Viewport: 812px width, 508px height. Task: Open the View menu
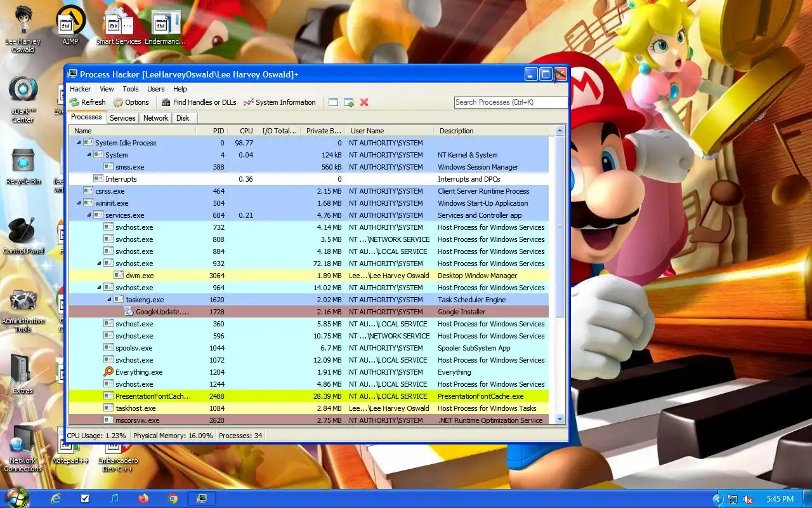(107, 89)
